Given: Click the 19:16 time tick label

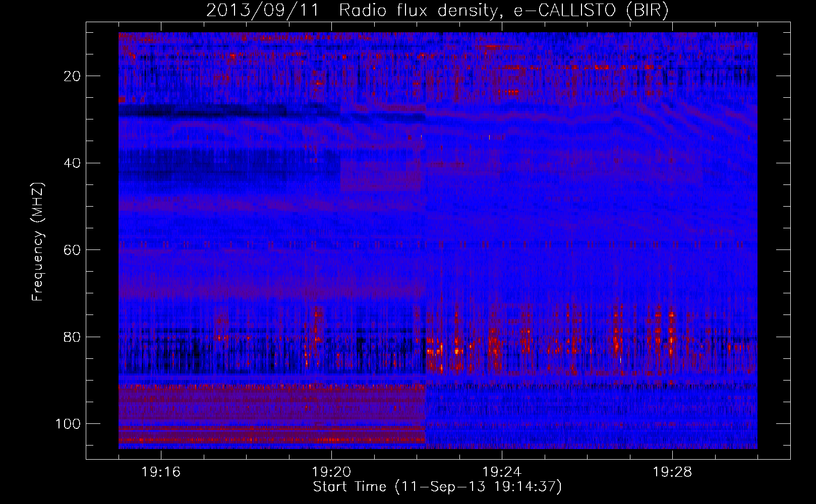Looking at the screenshot, I should pos(161,472).
